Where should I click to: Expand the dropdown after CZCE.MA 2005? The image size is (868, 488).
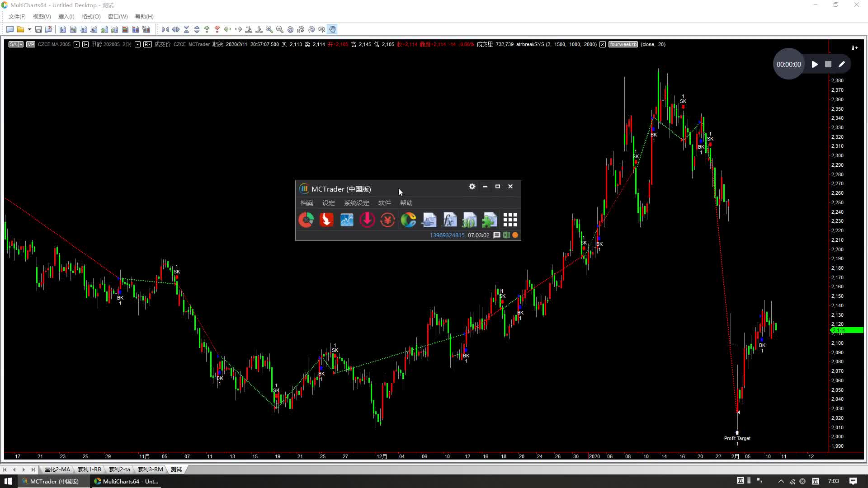[x=76, y=44]
